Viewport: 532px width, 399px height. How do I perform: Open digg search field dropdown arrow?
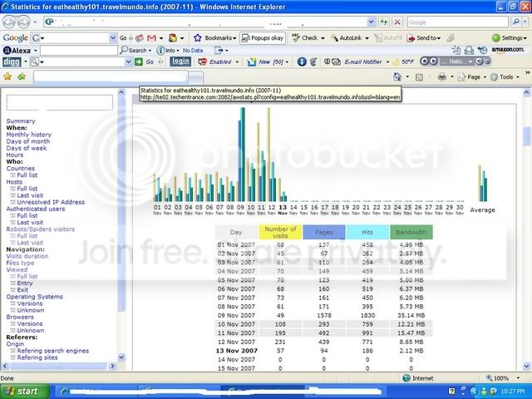128,62
